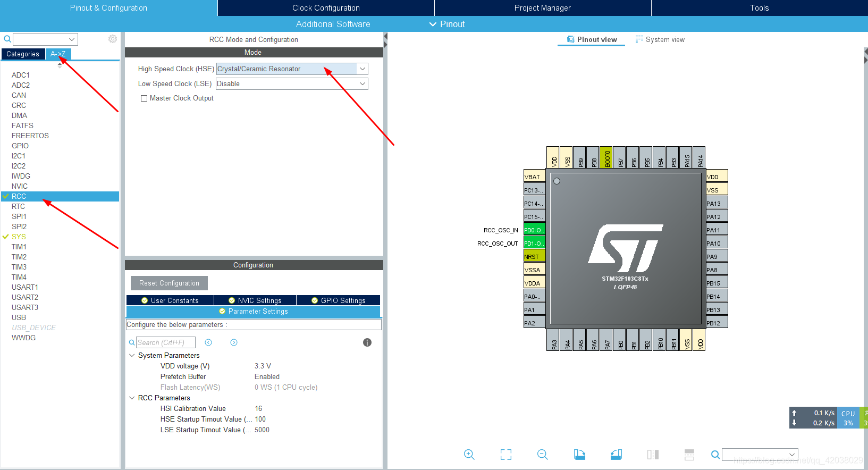Switch to Clock Configuration tab
The image size is (868, 470).
pos(326,8)
